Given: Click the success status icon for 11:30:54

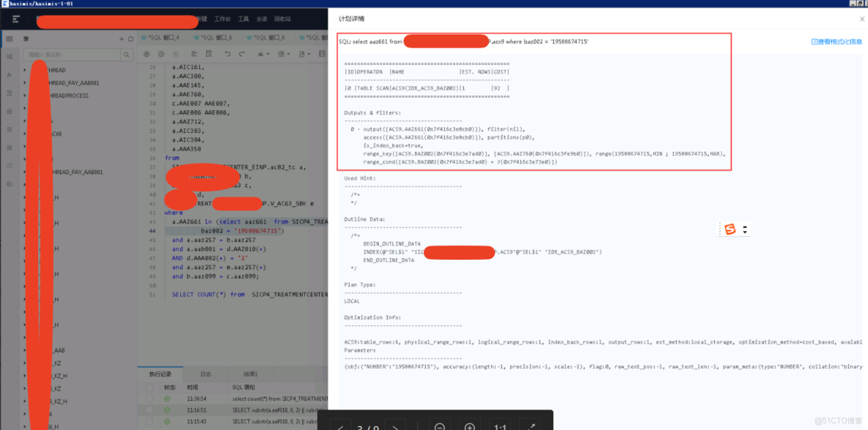Looking at the screenshot, I should point(167,398).
